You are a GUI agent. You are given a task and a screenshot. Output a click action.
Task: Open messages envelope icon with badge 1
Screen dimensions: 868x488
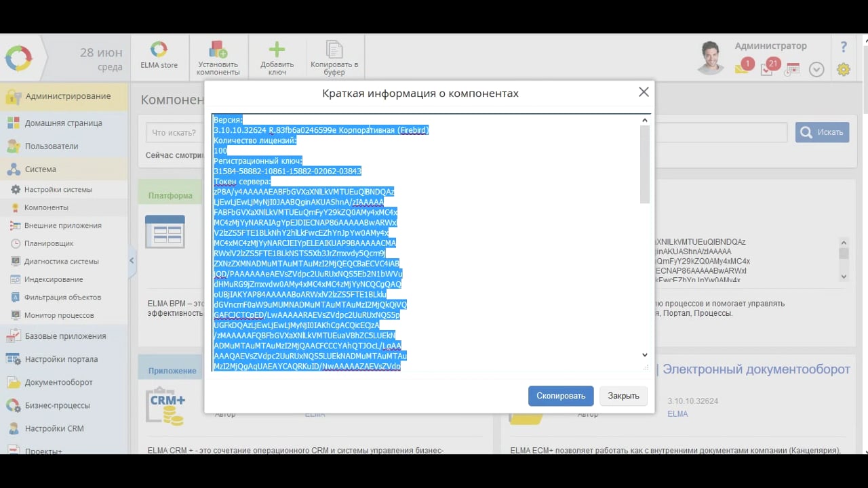[743, 66]
